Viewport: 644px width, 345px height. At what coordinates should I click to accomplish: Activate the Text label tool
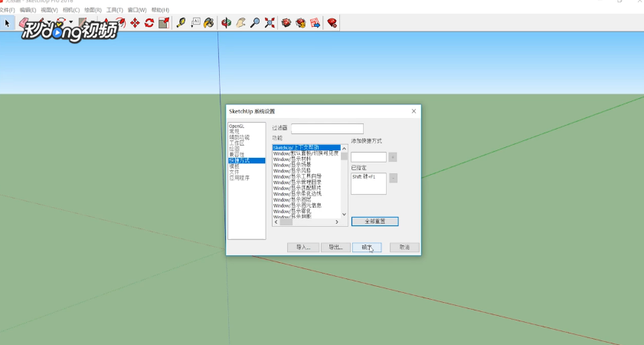(195, 23)
